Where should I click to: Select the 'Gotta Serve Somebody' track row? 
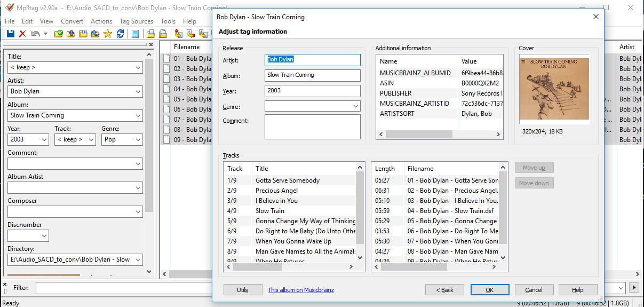point(288,180)
